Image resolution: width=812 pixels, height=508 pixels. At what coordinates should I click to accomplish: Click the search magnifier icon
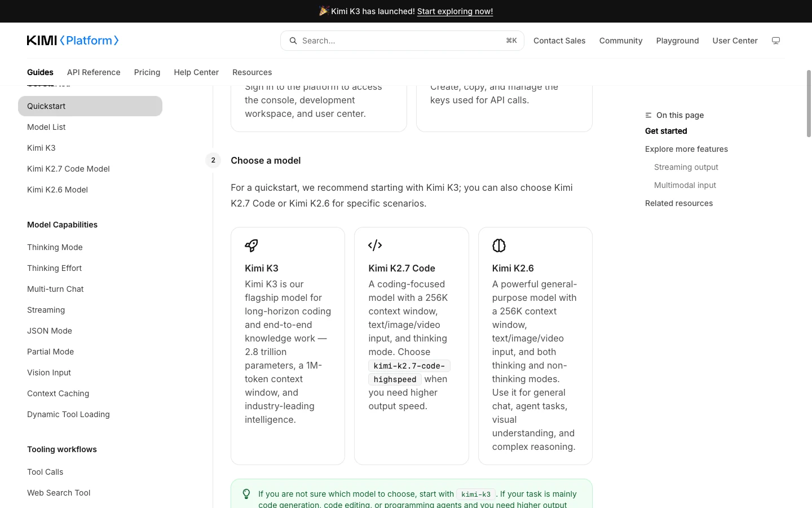293,41
